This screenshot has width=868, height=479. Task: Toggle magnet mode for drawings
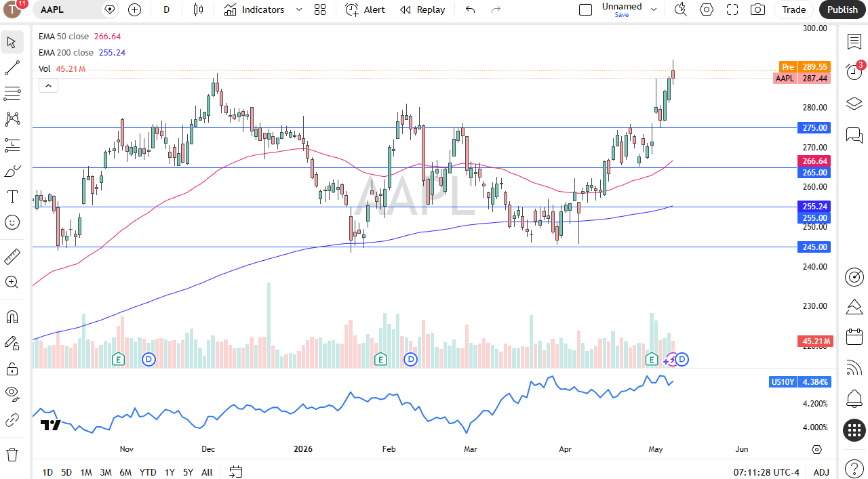(x=12, y=317)
